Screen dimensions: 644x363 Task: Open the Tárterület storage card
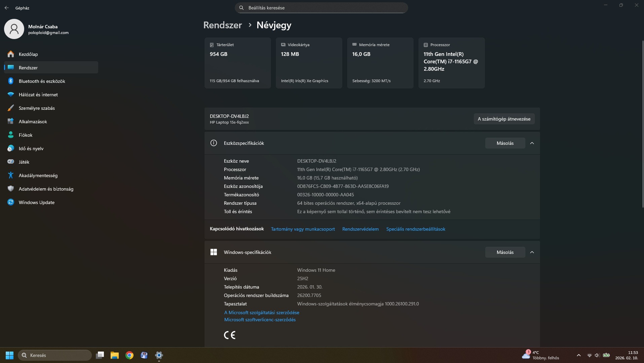pos(238,63)
